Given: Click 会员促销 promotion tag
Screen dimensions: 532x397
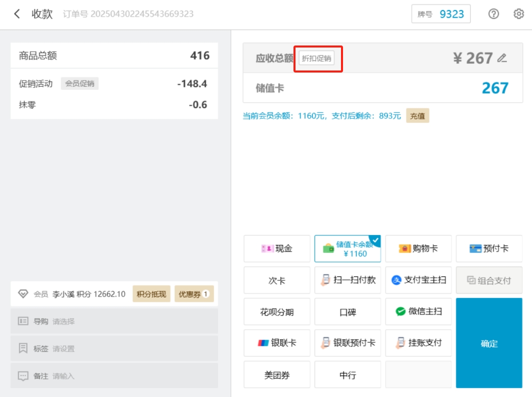Looking at the screenshot, I should point(79,83).
